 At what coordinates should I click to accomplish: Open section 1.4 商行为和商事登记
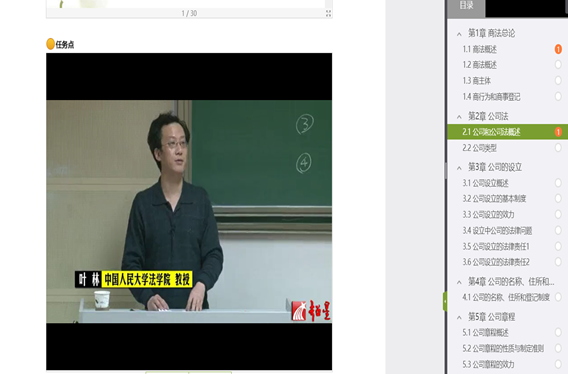pyautogui.click(x=491, y=97)
